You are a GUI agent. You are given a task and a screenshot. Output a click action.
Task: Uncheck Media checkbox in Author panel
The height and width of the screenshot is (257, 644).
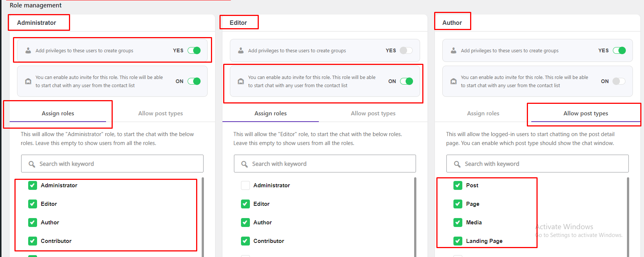point(458,223)
